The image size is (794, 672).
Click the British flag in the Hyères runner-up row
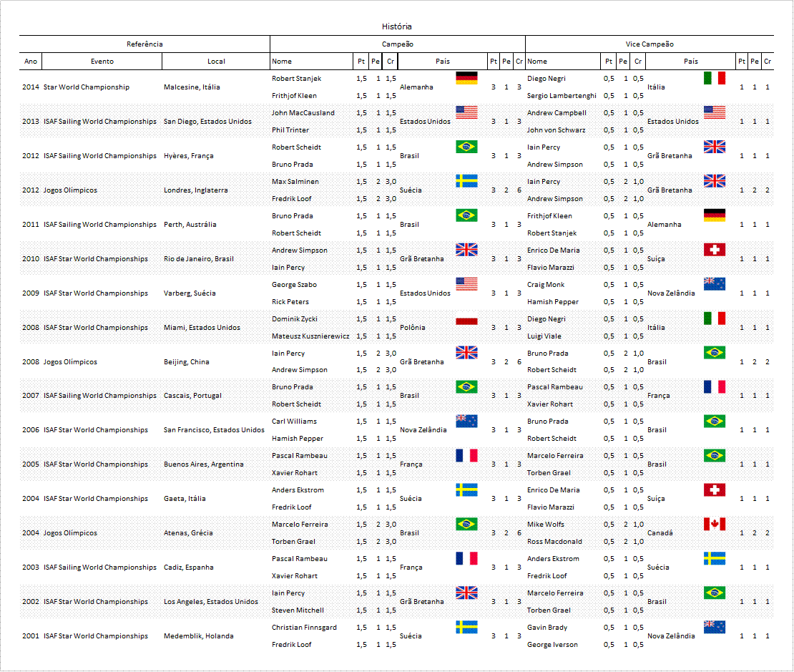coord(715,147)
